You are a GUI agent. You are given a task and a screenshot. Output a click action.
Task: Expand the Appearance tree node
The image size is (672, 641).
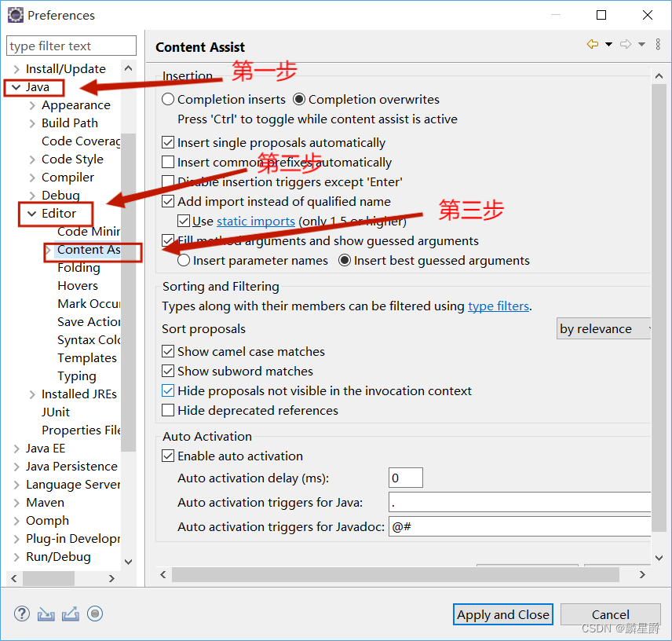tap(32, 105)
